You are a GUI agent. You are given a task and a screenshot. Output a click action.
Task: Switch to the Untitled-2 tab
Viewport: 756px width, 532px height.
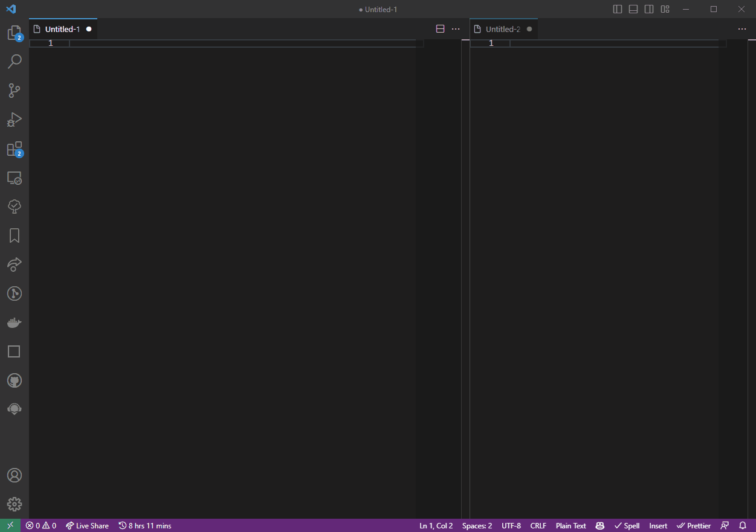click(503, 28)
